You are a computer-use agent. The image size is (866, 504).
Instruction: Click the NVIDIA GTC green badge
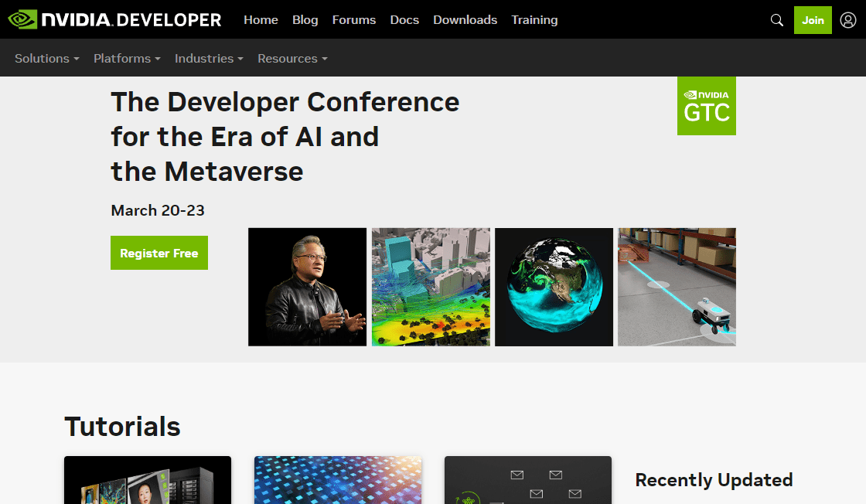pos(707,106)
